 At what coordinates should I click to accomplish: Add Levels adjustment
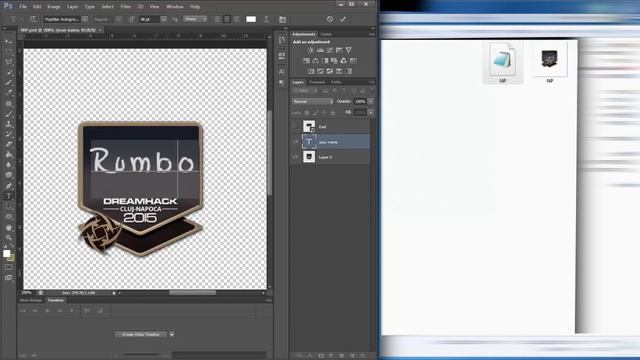[x=320, y=50]
